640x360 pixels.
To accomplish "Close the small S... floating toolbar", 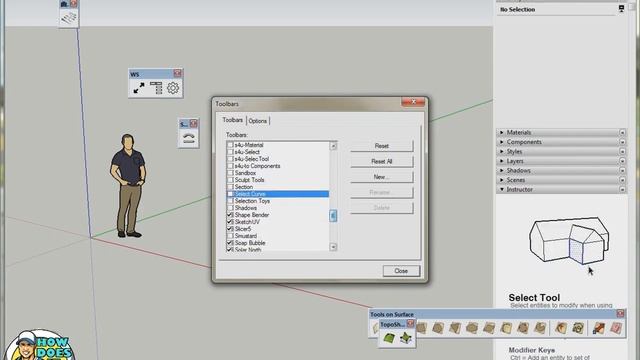I will click(x=193, y=124).
